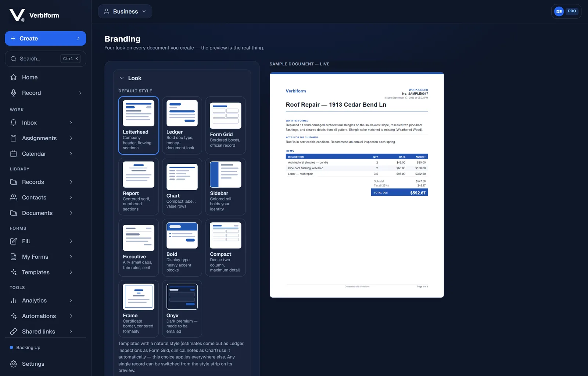The width and height of the screenshot is (588, 376).
Task: Expand the Calendar submenu chevron
Action: [x=71, y=153]
